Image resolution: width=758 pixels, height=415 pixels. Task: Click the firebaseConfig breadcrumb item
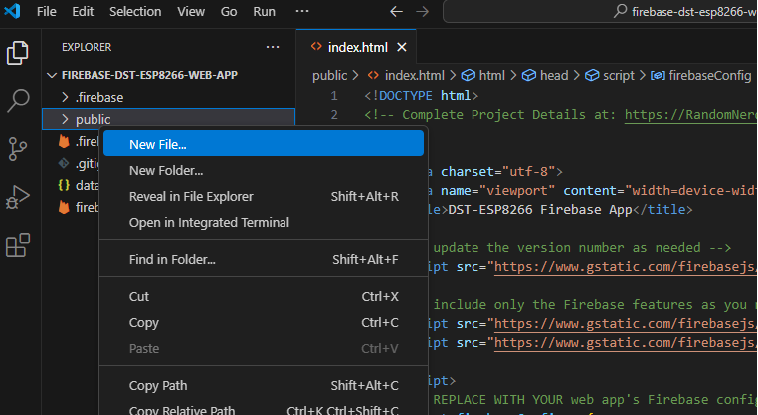(x=708, y=75)
